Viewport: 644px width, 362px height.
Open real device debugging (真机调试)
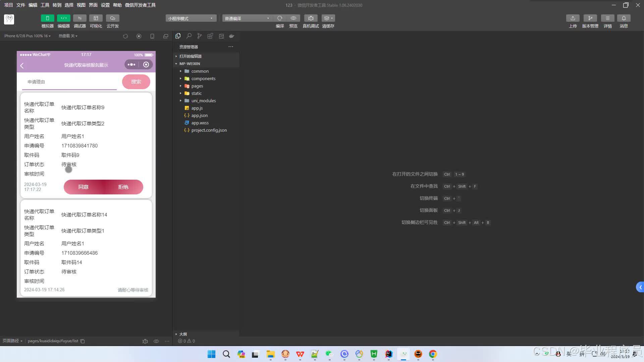(x=311, y=18)
